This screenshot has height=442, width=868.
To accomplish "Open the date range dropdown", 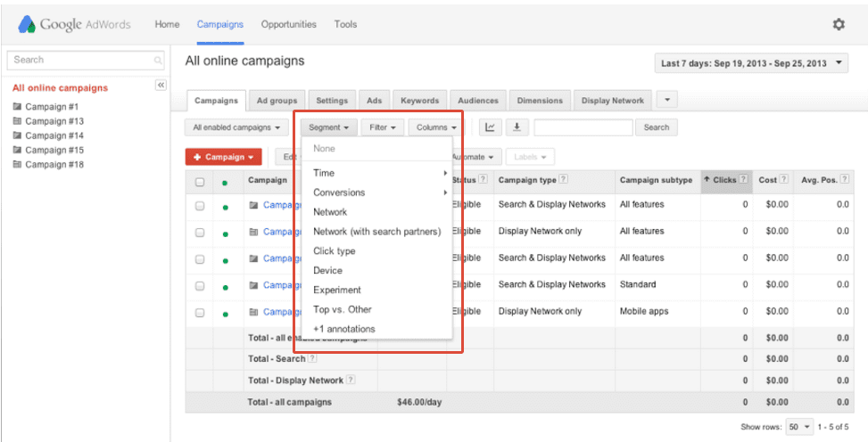I will click(x=751, y=63).
